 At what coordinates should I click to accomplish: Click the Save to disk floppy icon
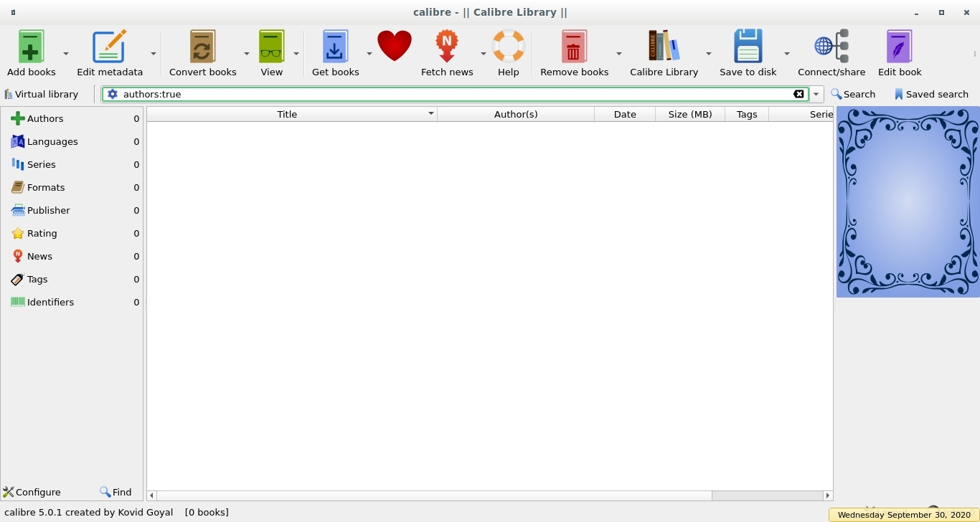pos(748,47)
